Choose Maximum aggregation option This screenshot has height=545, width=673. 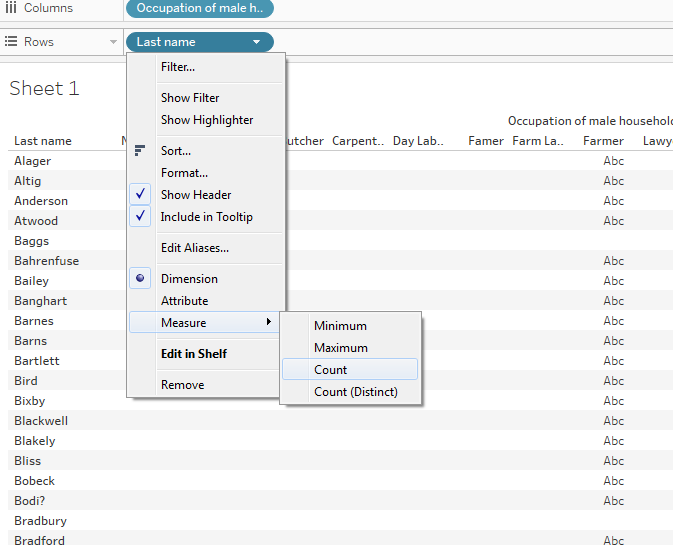341,348
